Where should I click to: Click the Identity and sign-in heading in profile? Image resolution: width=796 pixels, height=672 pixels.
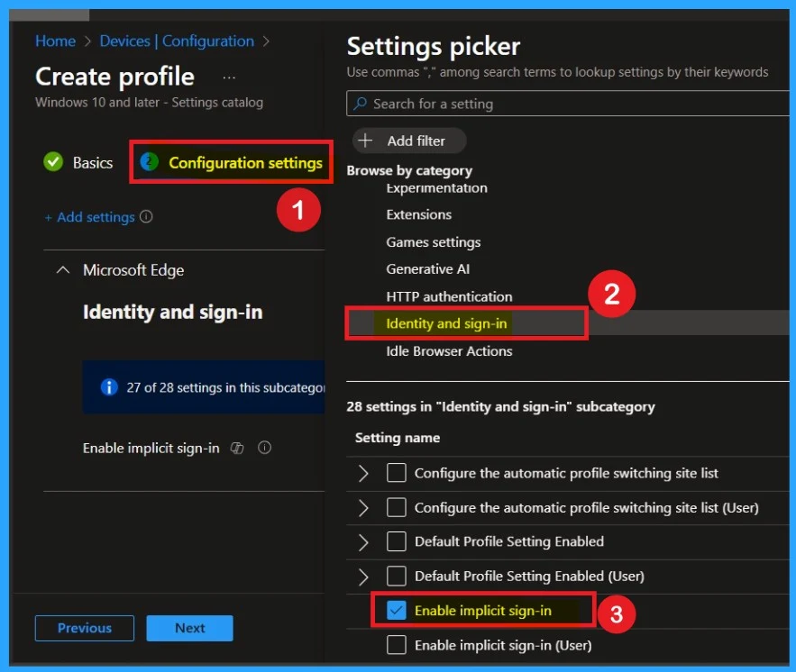coord(172,312)
